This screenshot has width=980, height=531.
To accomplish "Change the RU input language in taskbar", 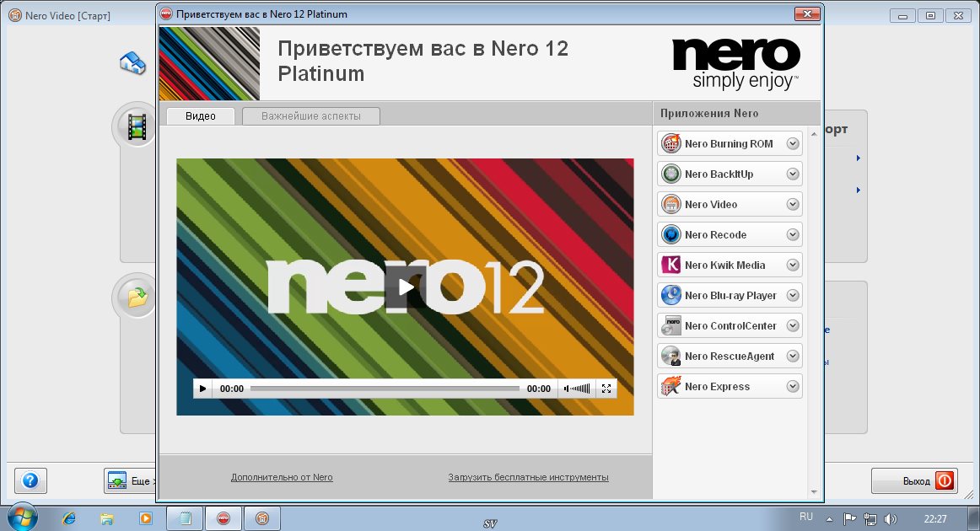I will coord(806,517).
